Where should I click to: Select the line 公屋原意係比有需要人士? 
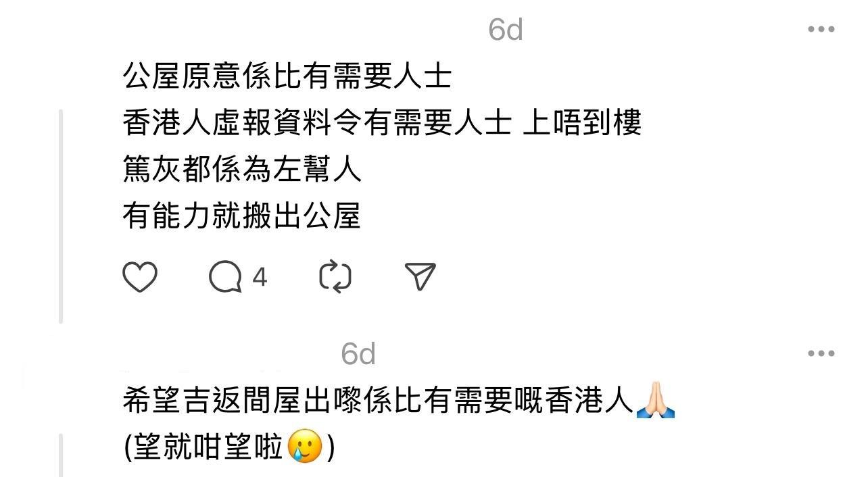[x=287, y=76]
